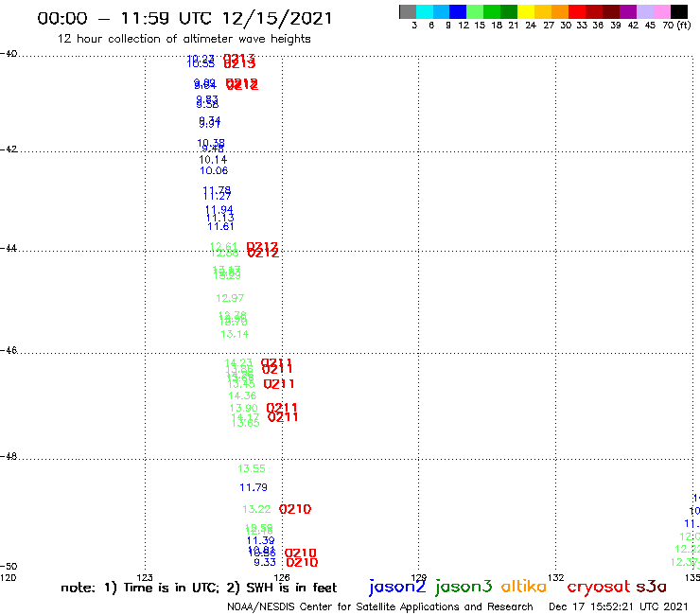Select the blue 10.06 wave height value

click(214, 170)
